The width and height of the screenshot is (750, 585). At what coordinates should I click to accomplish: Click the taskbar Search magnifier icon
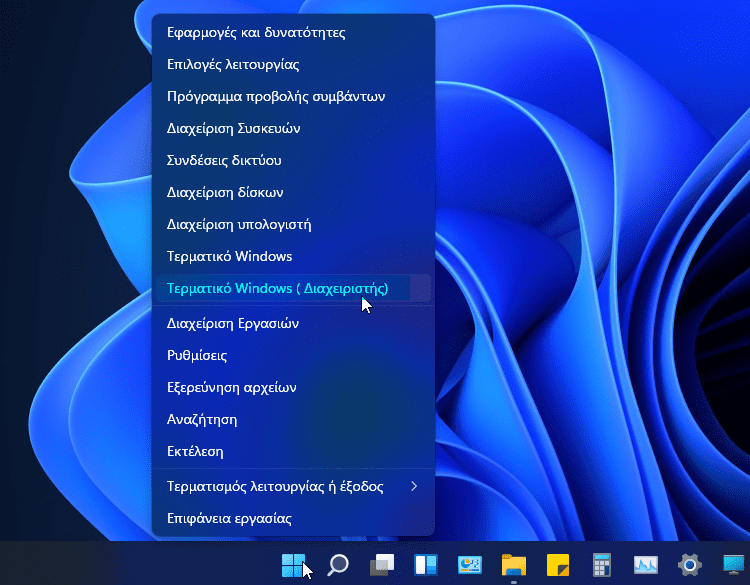pyautogui.click(x=338, y=565)
